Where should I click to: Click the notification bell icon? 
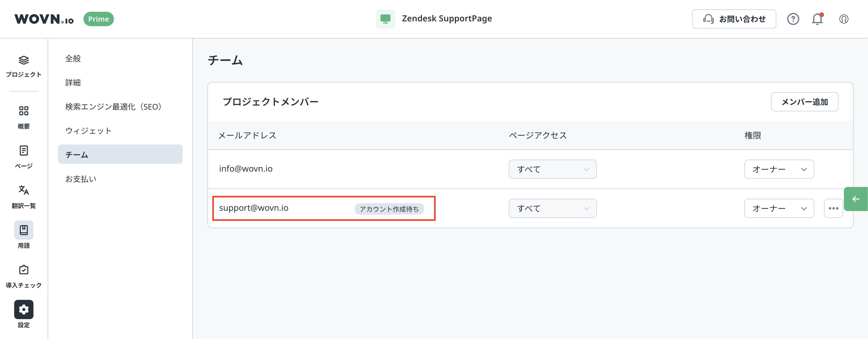[817, 19]
